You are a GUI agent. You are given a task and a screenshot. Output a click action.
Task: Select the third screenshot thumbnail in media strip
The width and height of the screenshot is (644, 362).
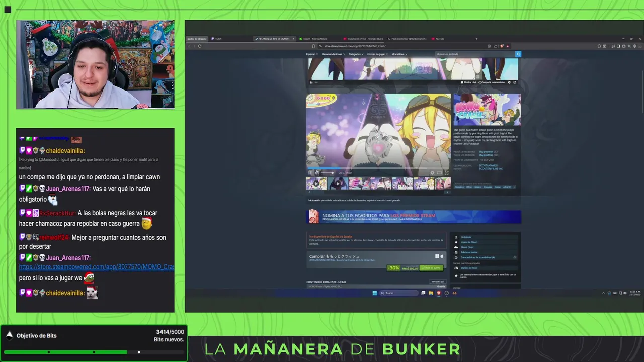[x=359, y=184]
